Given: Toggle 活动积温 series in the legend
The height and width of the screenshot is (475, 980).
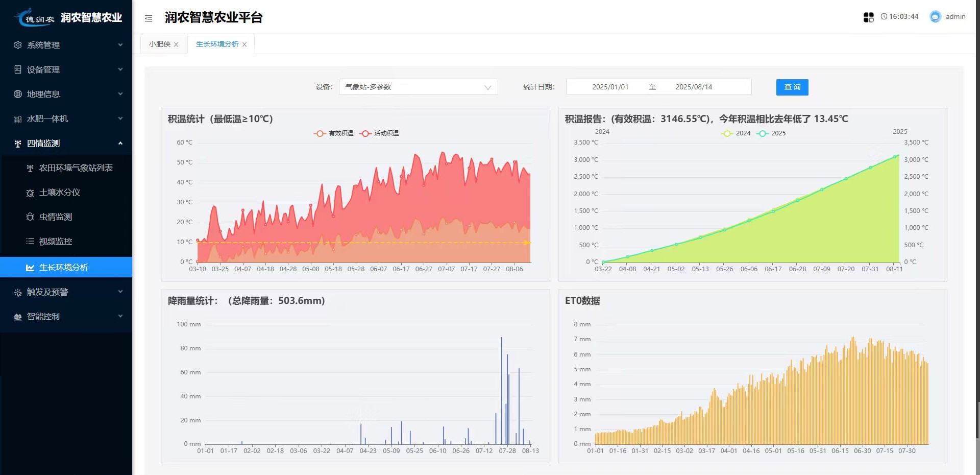Looking at the screenshot, I should coord(379,133).
